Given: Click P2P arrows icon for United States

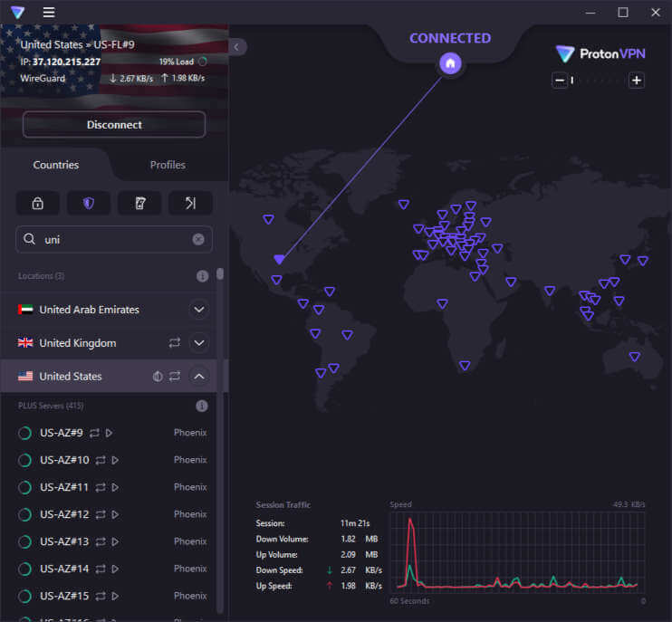Looking at the screenshot, I should 175,376.
